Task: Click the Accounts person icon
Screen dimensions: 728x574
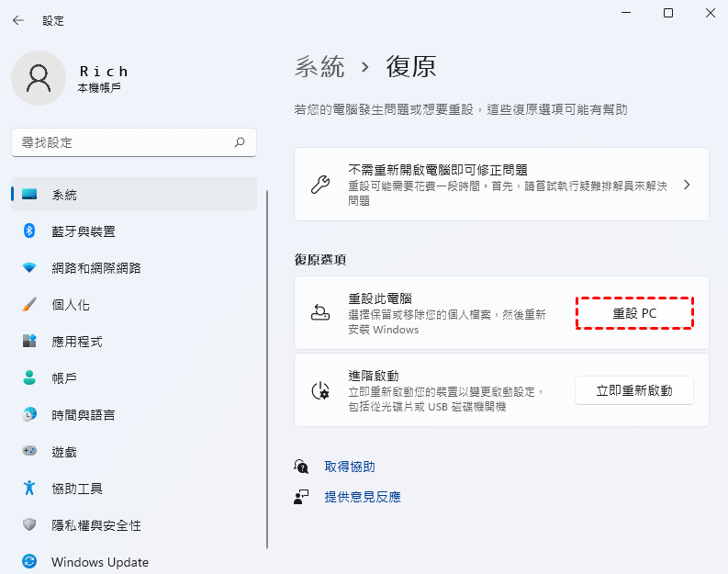Action: (x=29, y=378)
